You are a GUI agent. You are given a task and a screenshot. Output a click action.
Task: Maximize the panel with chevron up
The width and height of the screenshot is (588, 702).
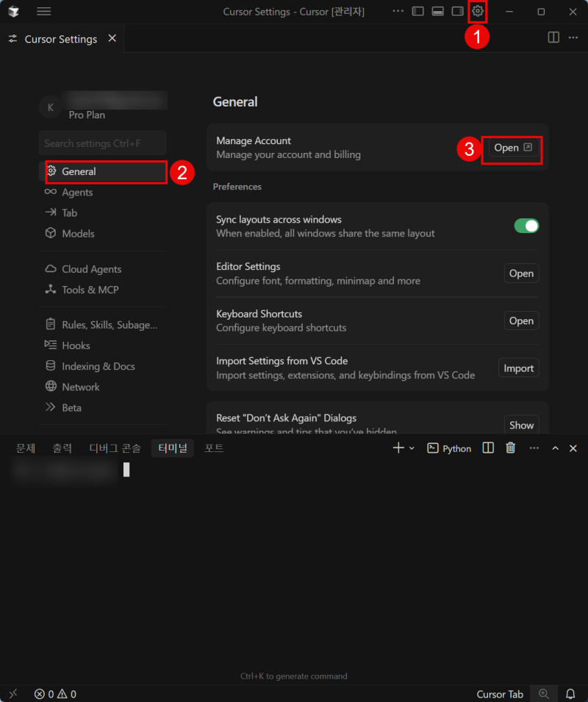[x=556, y=448]
